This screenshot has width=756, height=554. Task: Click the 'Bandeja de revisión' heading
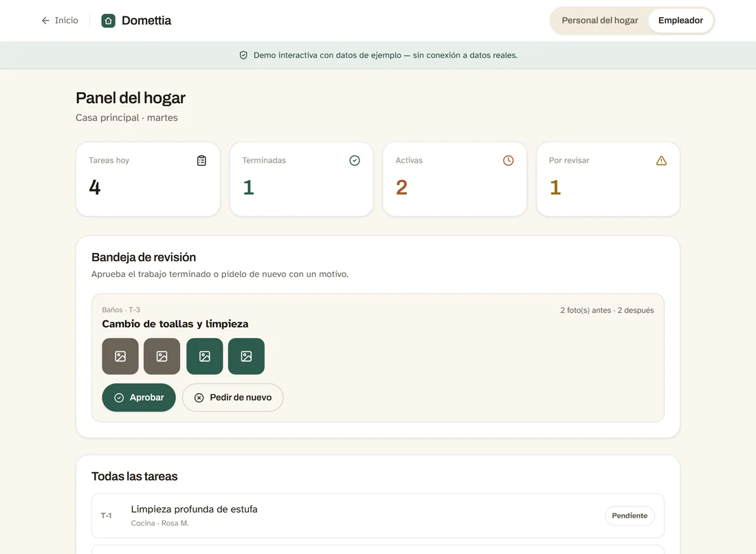click(144, 257)
